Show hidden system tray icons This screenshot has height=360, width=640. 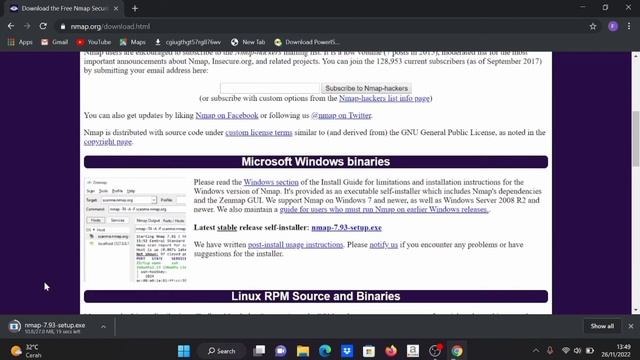pos(536,351)
